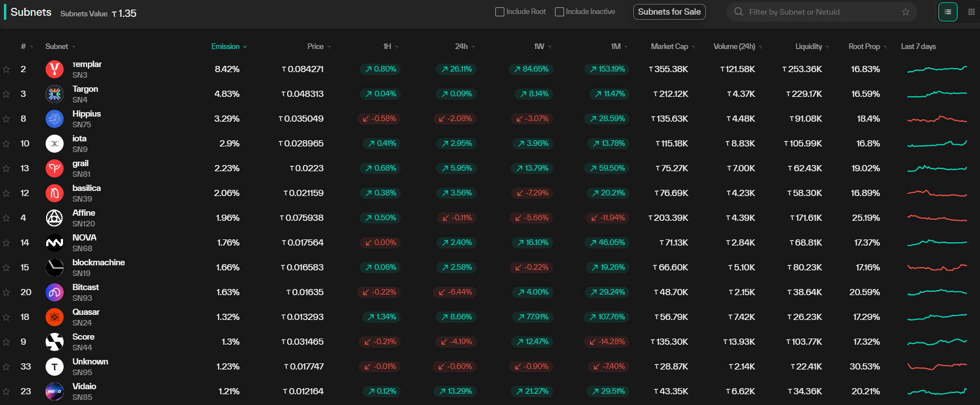
Task: Switch to grid view layout
Action: pos(971,12)
